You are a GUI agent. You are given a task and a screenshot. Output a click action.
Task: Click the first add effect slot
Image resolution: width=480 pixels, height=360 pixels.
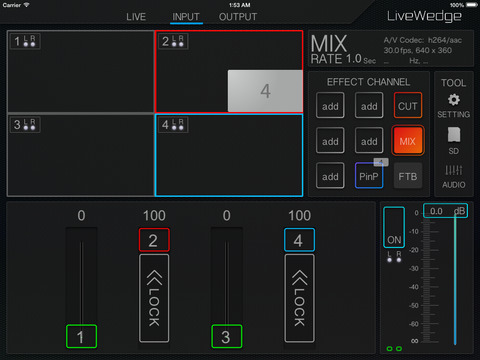point(330,106)
